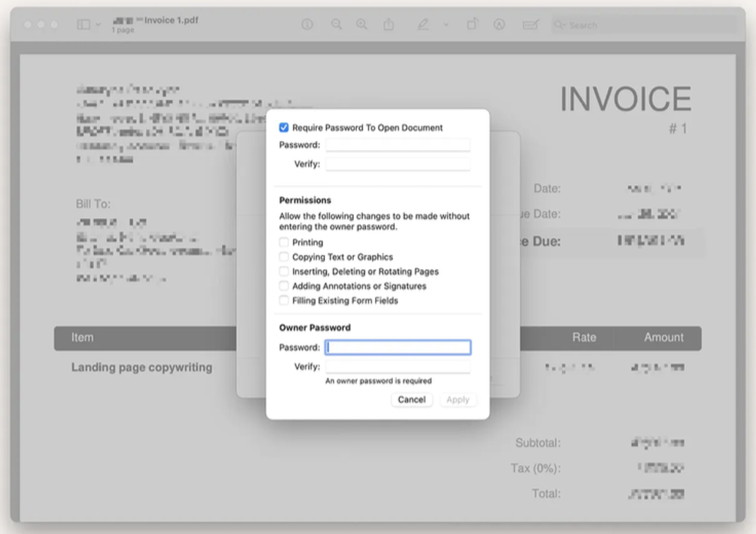Click the Cancel button
The width and height of the screenshot is (756, 534).
[x=412, y=400]
